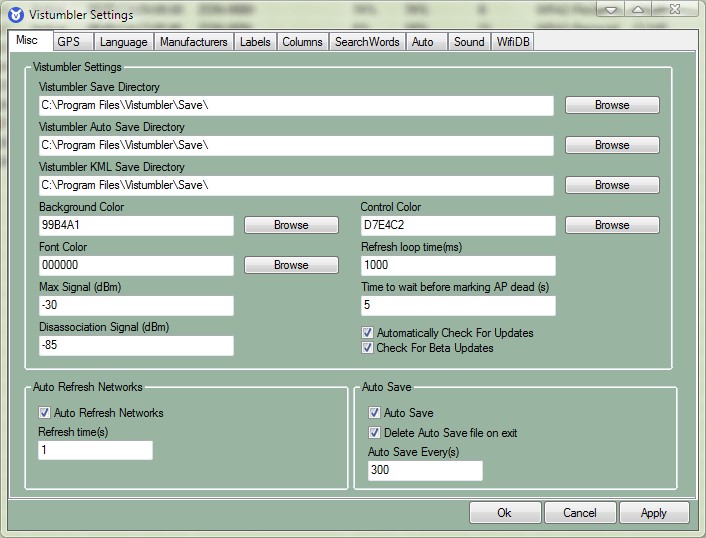Focus the Max Signal (dBm) field

coord(136,306)
